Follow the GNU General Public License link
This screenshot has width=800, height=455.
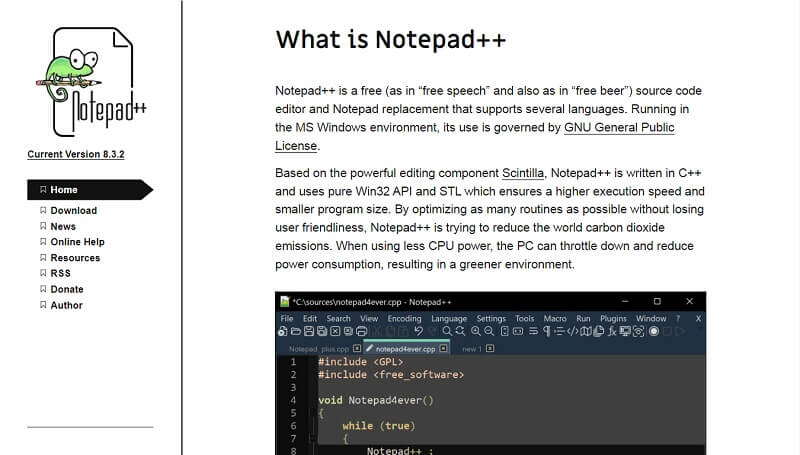point(619,128)
